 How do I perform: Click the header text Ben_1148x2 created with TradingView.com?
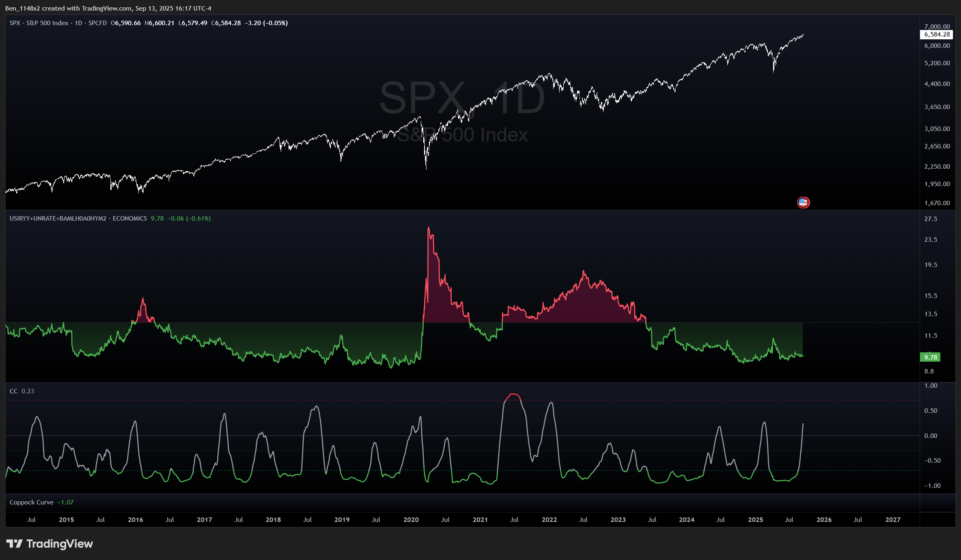(x=108, y=8)
